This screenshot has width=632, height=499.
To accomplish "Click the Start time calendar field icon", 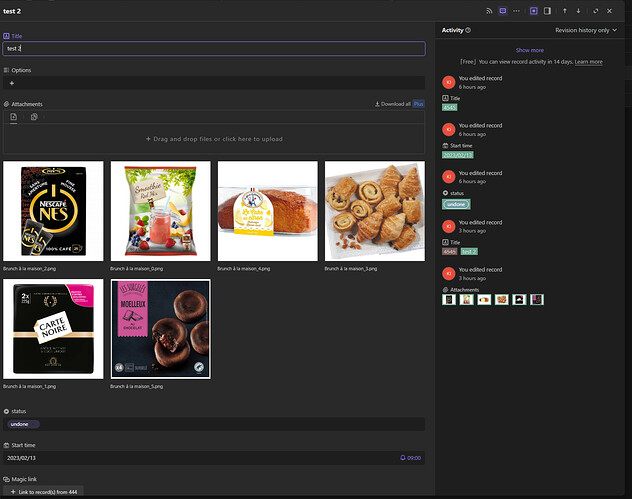I will pos(6,445).
